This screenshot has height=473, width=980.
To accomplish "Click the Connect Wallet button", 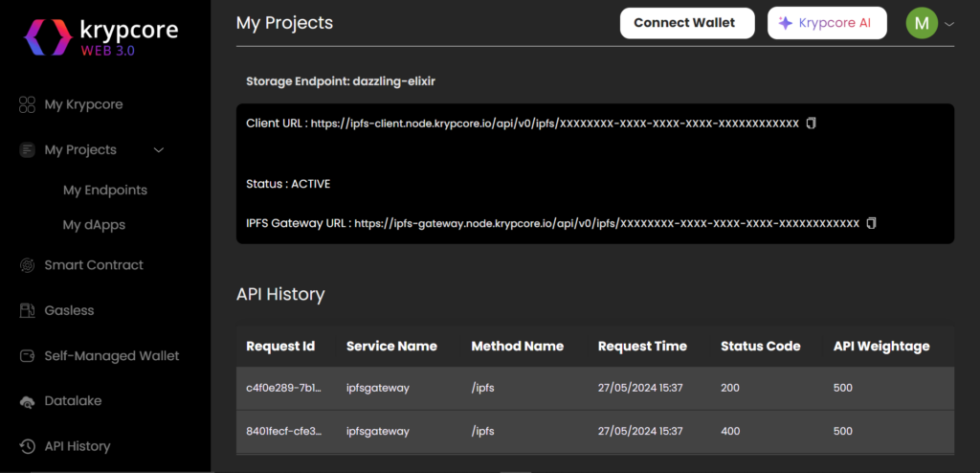I will pyautogui.click(x=684, y=23).
